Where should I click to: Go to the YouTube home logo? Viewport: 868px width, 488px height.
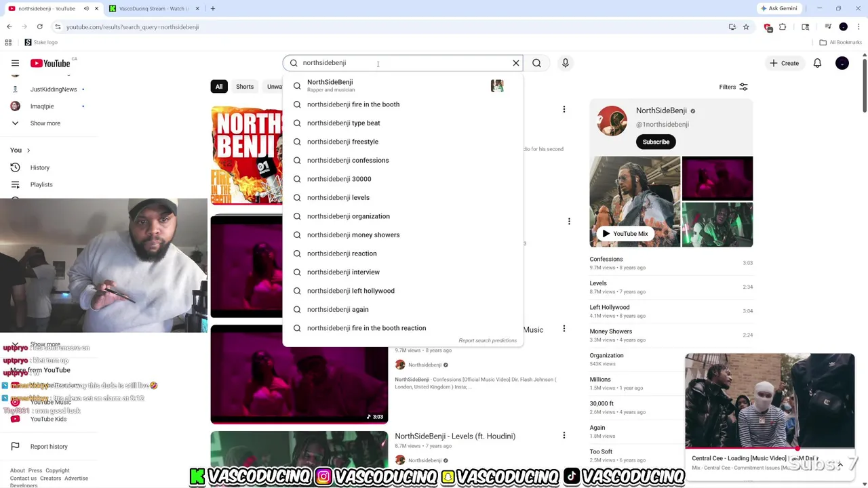click(x=50, y=63)
